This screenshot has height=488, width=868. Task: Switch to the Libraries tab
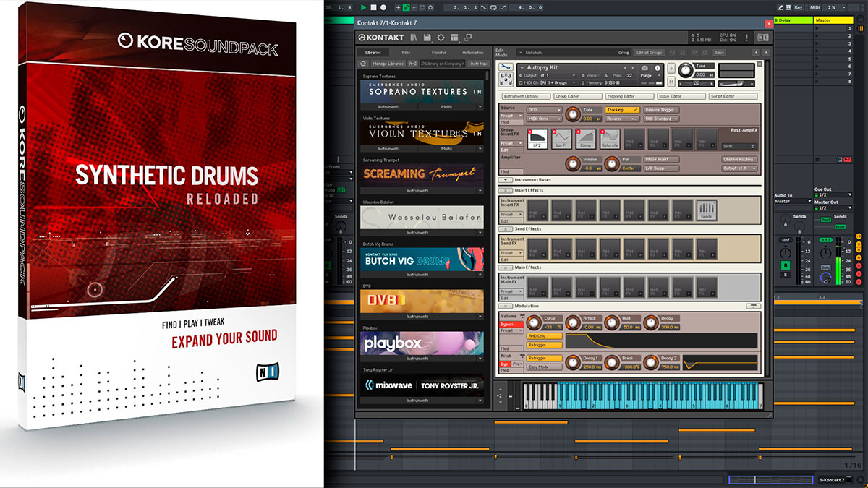coord(374,52)
